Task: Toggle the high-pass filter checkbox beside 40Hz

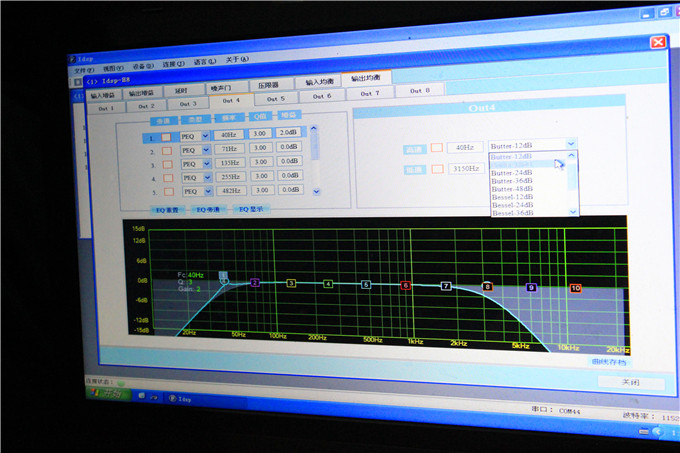Action: pos(437,147)
